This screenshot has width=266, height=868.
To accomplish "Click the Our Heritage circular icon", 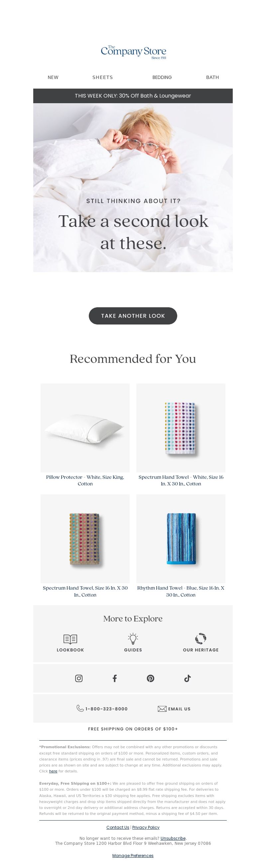I will click(200, 638).
